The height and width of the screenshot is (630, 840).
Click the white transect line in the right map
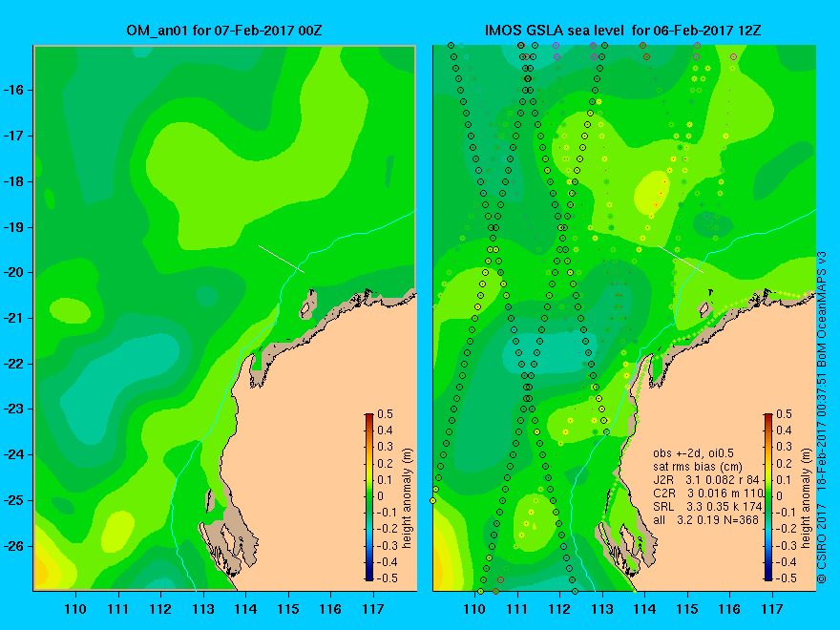click(681, 260)
